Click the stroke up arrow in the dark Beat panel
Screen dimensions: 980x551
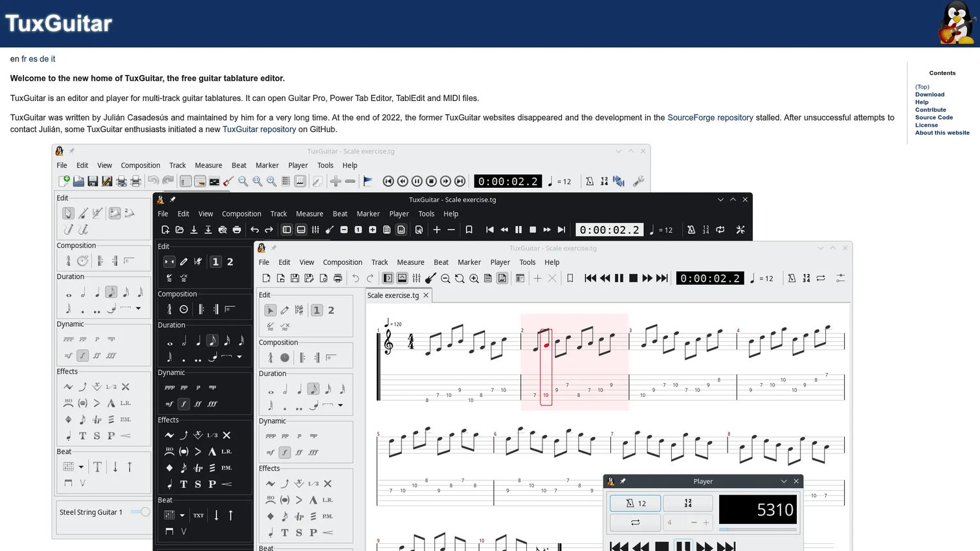pos(230,515)
